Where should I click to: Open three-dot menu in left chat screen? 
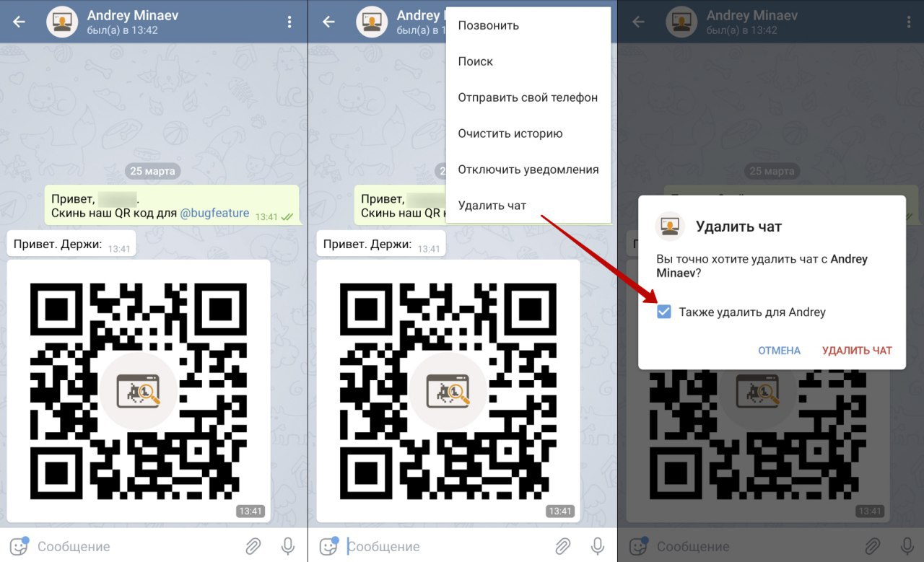click(289, 22)
